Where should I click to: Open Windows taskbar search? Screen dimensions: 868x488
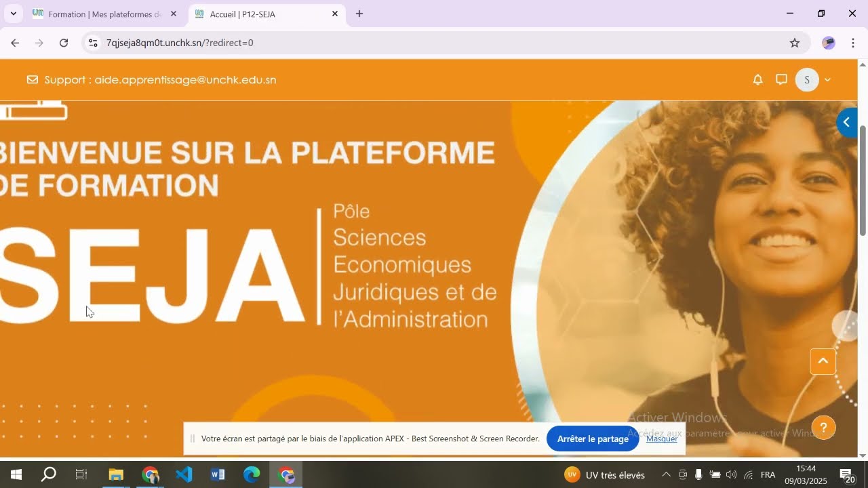[49, 475]
